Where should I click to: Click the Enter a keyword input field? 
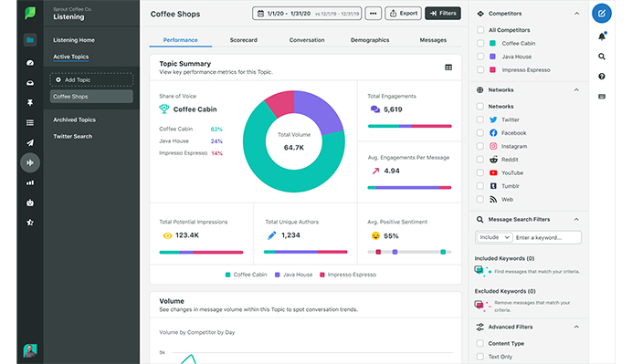point(547,237)
